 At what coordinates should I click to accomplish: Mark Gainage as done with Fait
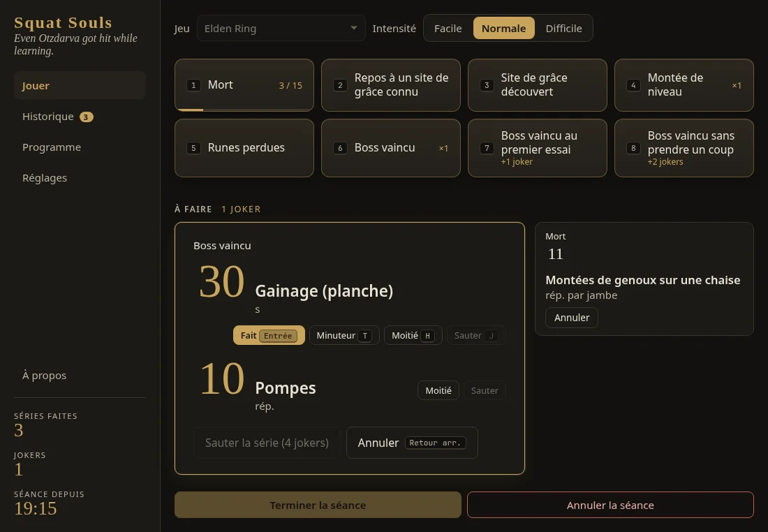tap(269, 336)
